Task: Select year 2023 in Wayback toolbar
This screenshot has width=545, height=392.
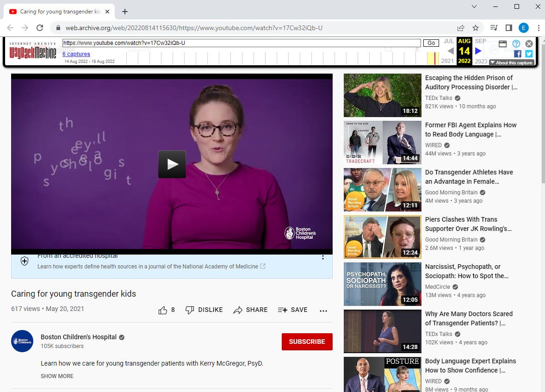Action: click(481, 61)
